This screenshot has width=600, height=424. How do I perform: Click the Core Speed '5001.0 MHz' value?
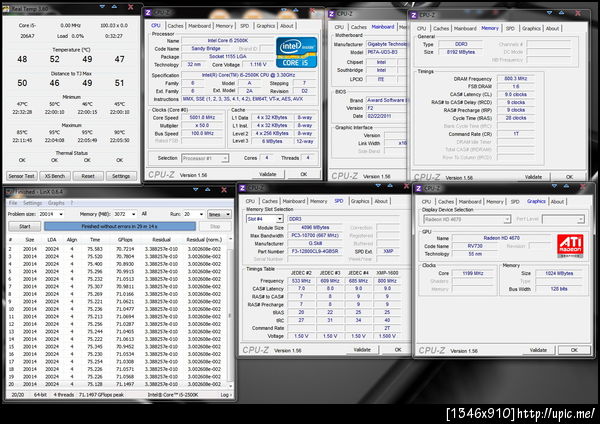point(202,117)
